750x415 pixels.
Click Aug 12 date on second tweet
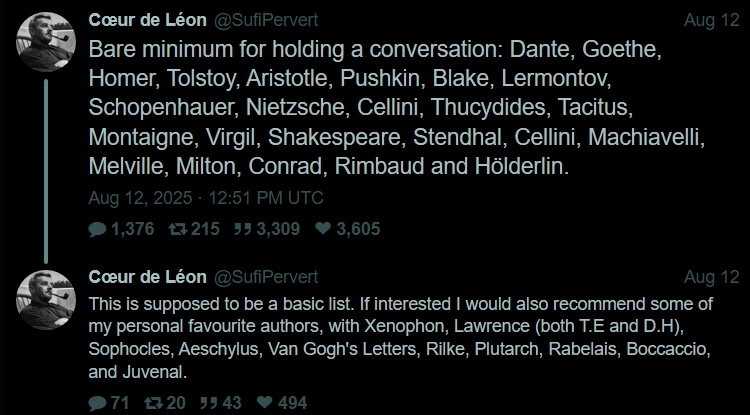tap(711, 277)
